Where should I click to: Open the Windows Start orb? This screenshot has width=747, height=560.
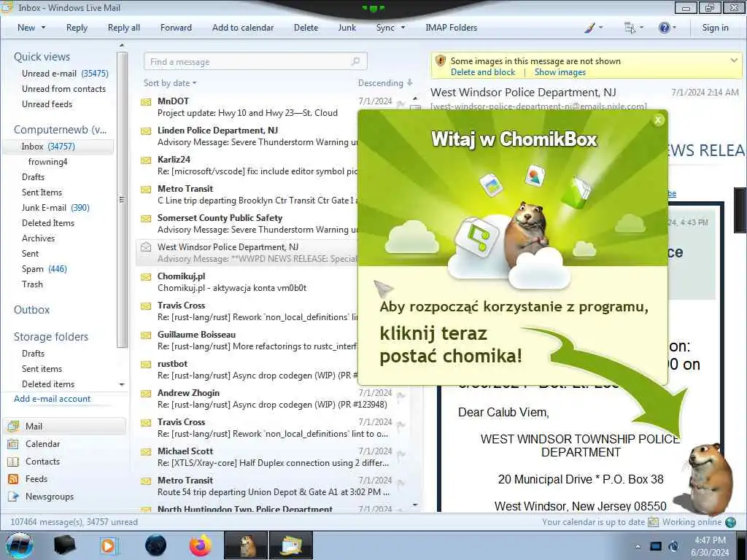pos(19,545)
